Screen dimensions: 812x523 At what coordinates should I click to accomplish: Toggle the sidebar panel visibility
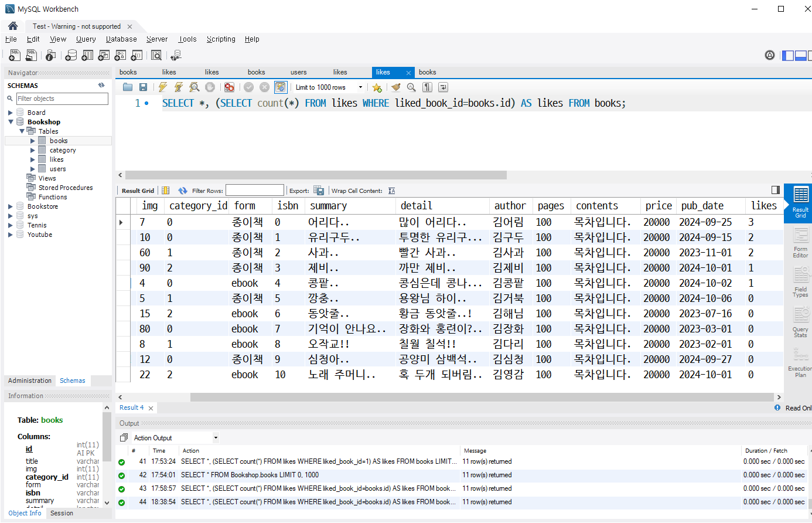tap(788, 56)
